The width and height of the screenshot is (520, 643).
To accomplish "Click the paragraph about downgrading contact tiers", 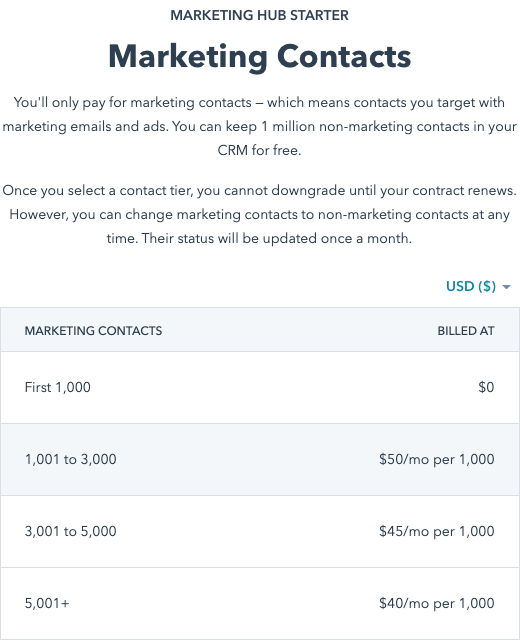I will pos(260,214).
